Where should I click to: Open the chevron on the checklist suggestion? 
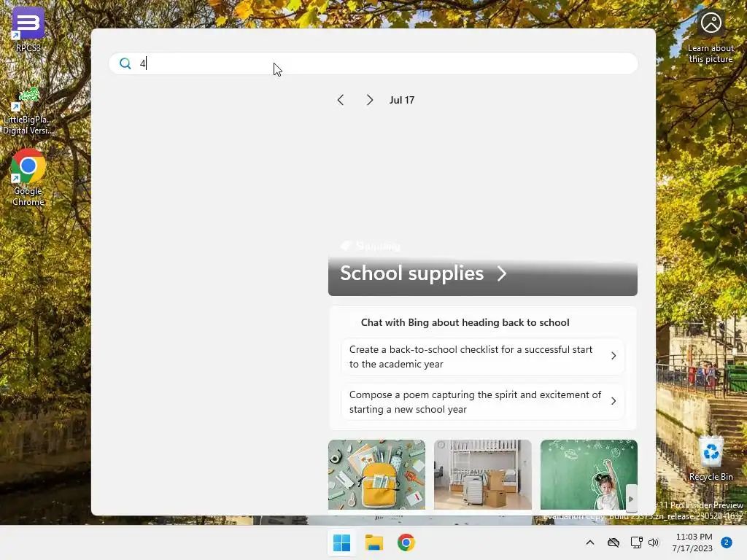[614, 356]
